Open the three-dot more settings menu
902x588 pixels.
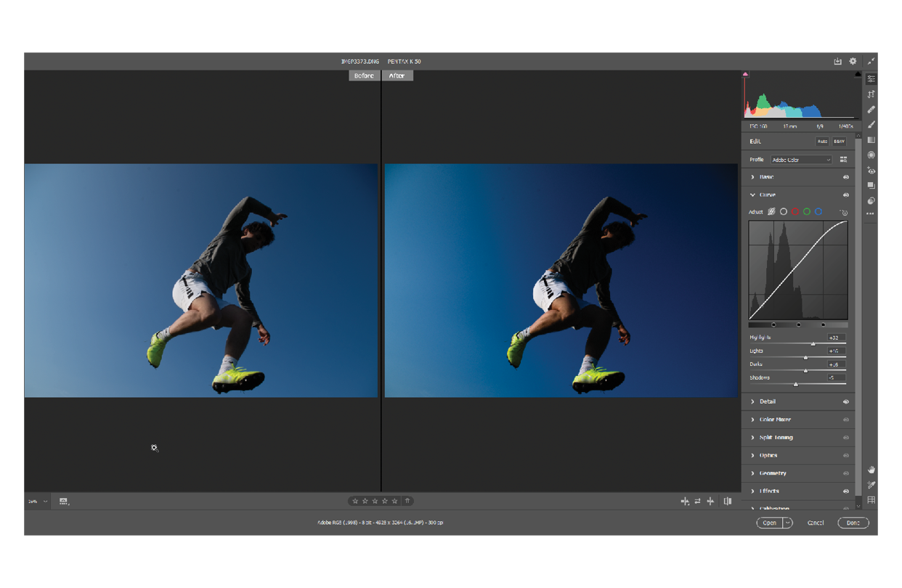click(x=871, y=213)
